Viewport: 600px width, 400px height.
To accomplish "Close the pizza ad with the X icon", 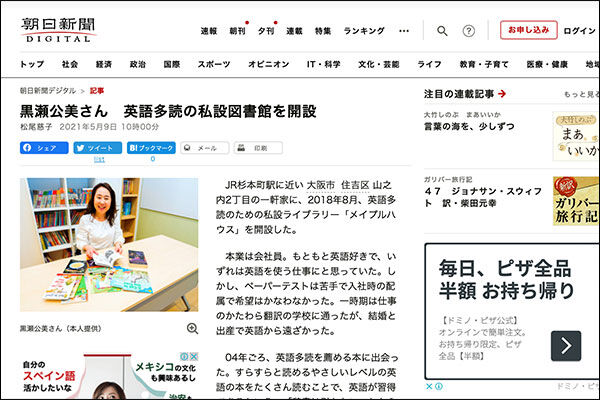I will pos(429,386).
